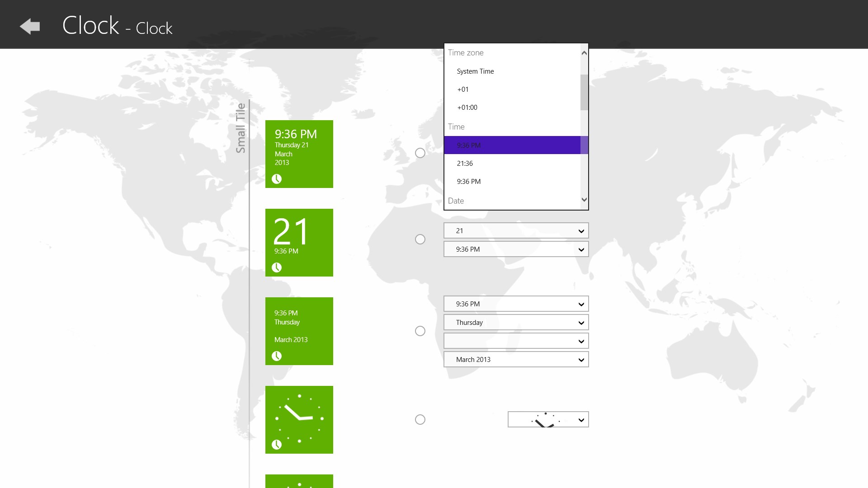Open the Thursday dropdown

pos(516,323)
